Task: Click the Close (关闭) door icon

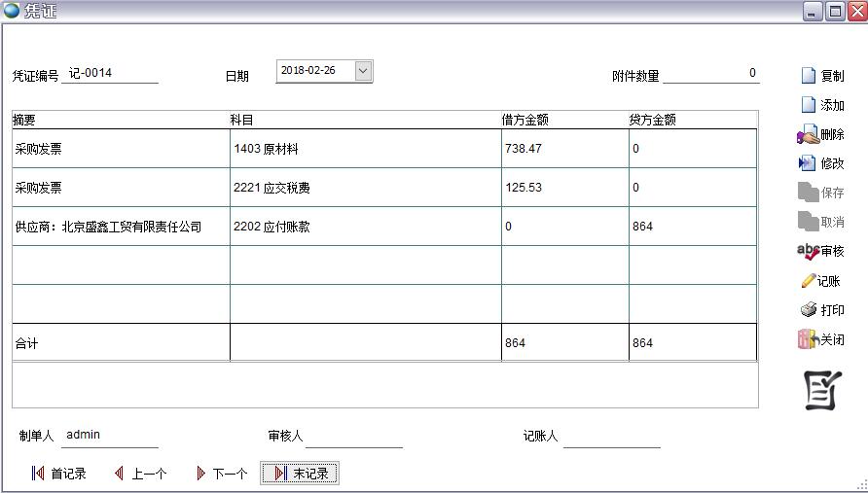Action: 807,339
